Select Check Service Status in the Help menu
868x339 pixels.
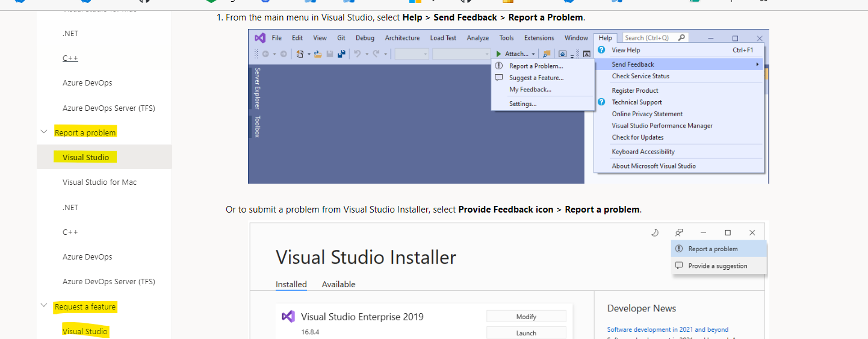(640, 76)
